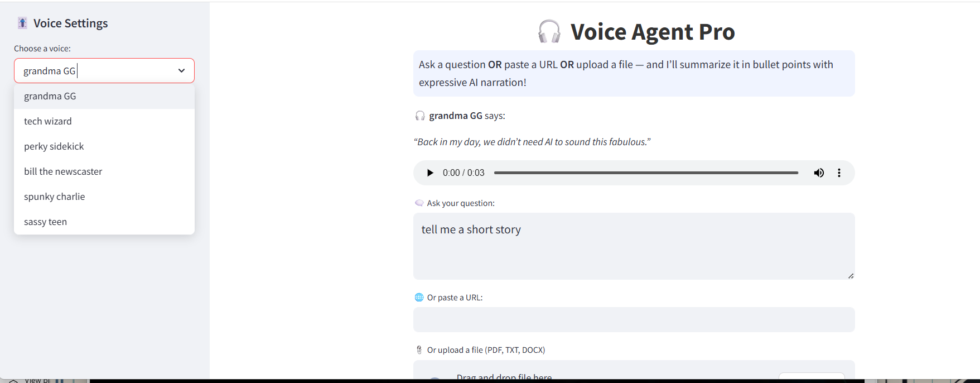Click the Browse files button

812,378
